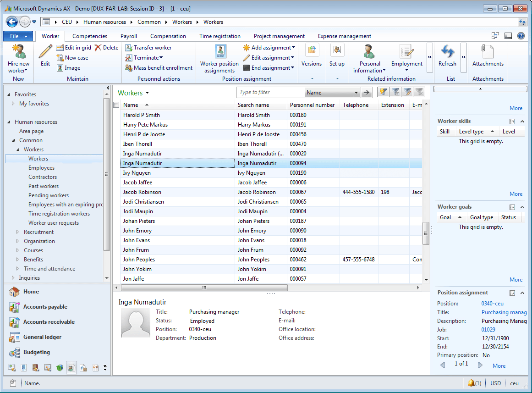532x393 pixels.
Task: Click the 01029 job link
Action: click(x=488, y=329)
